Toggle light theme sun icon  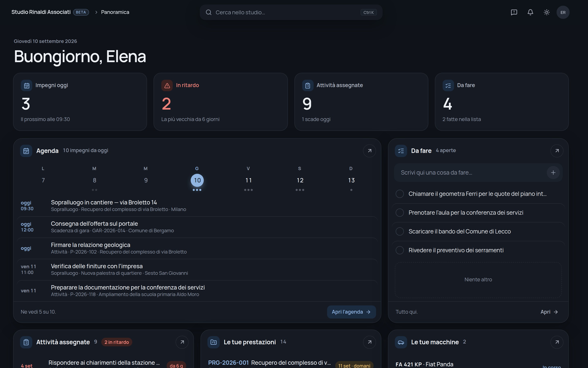pos(547,12)
